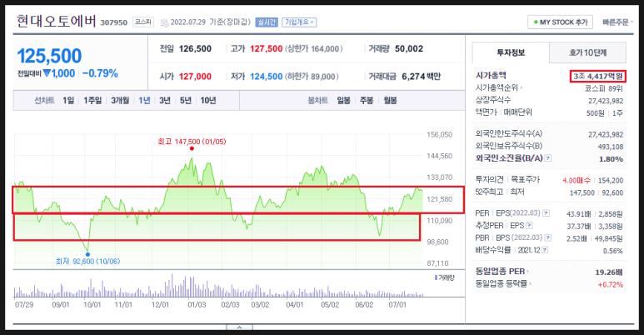Click help icon next to 추정PER EPS

pos(529,225)
